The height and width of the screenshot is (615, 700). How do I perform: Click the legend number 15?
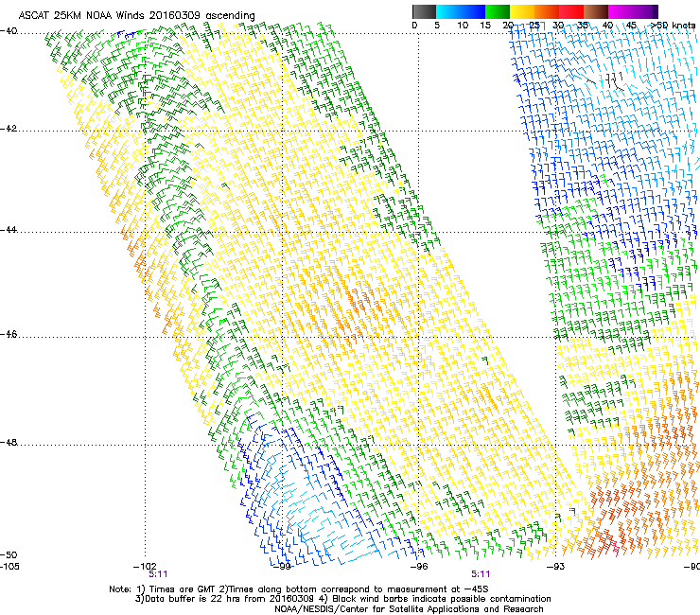pos(485,26)
